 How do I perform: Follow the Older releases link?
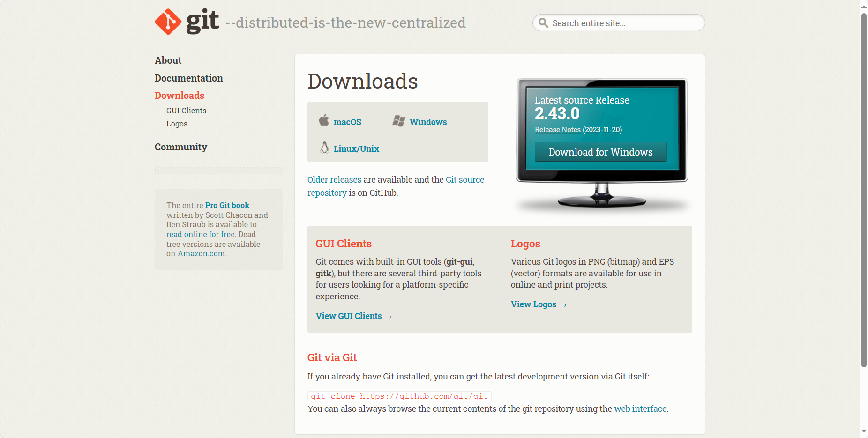[x=334, y=180]
